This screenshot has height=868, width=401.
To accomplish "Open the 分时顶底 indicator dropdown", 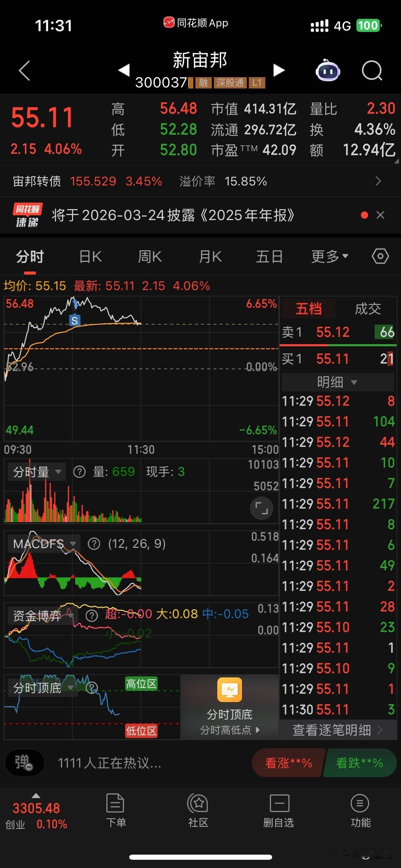I will 43,687.
